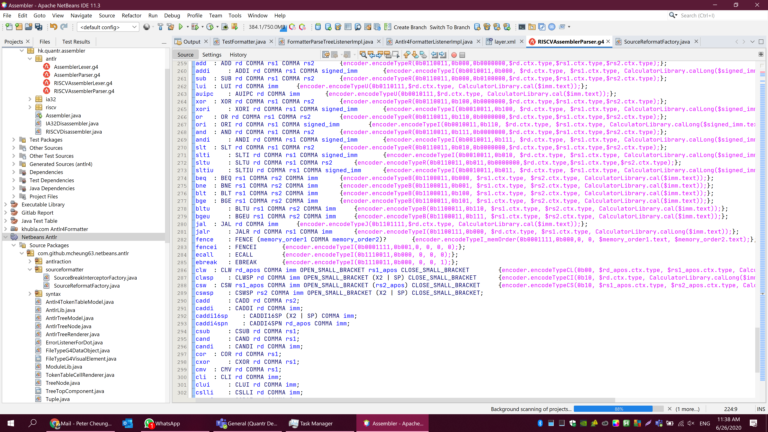Expand the Test Packages tree node
768x432 pixels.
pyautogui.click(x=14, y=140)
